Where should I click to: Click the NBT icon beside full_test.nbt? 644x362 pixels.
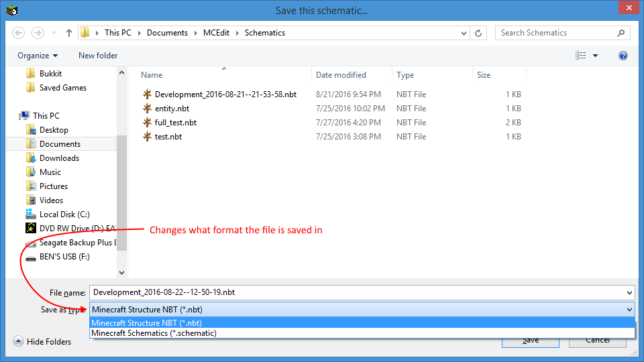pos(147,122)
